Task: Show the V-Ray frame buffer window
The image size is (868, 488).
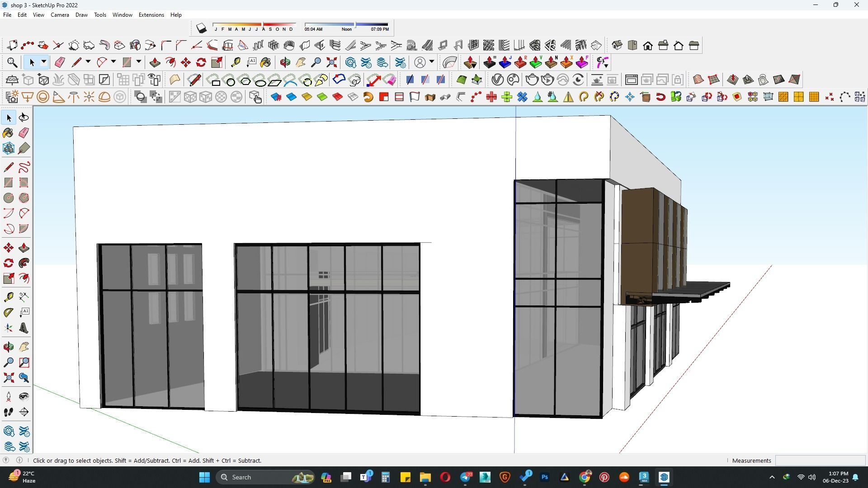Action: pyautogui.click(x=632, y=80)
